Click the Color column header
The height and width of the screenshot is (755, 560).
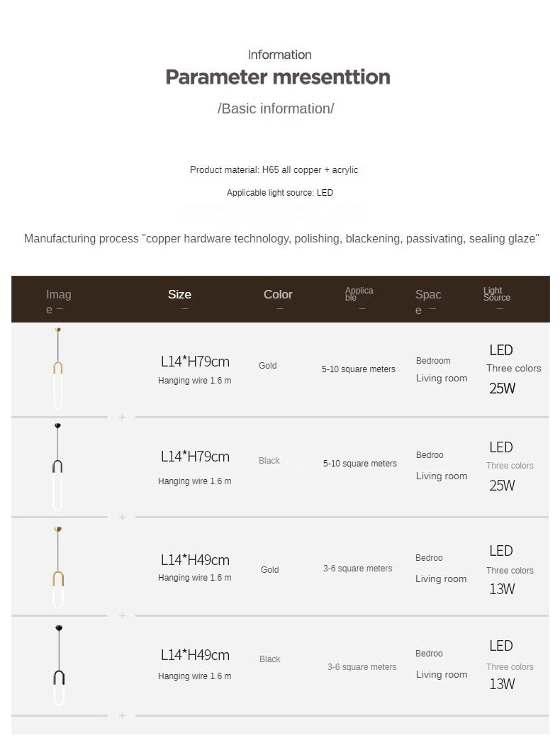tap(278, 295)
